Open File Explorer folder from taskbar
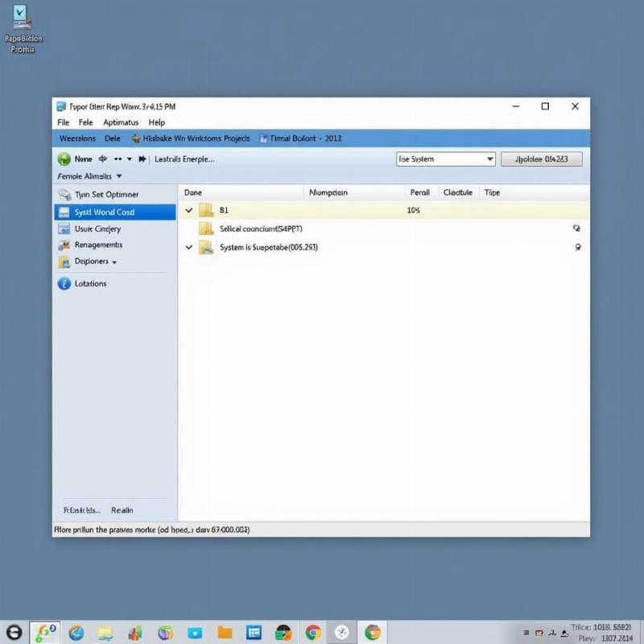The height and width of the screenshot is (644, 644). point(225,633)
